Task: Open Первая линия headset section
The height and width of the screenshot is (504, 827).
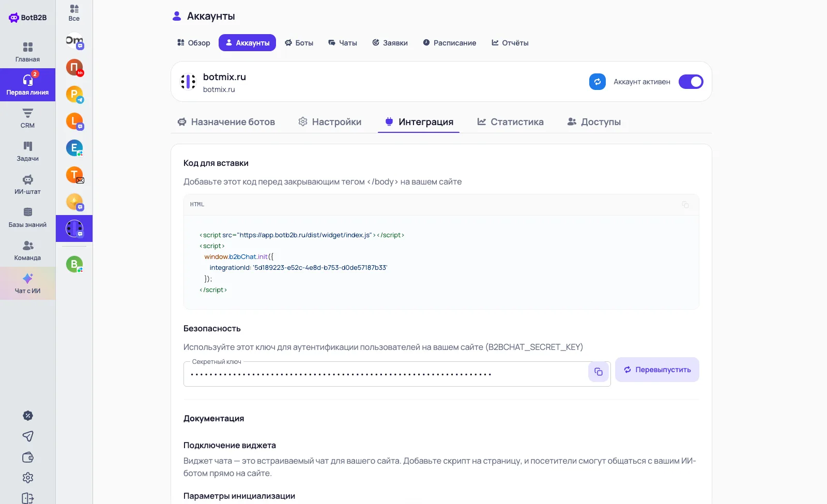Action: click(x=27, y=85)
